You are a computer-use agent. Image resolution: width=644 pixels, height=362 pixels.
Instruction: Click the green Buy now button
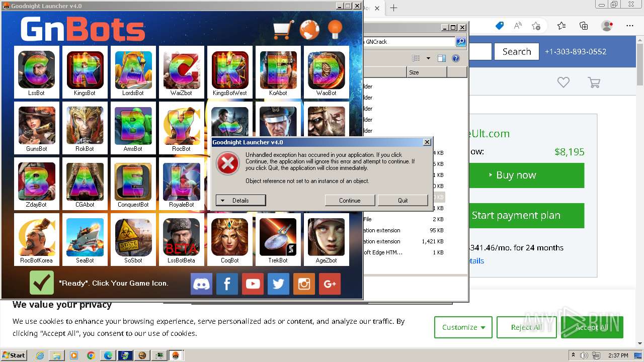[527, 175]
